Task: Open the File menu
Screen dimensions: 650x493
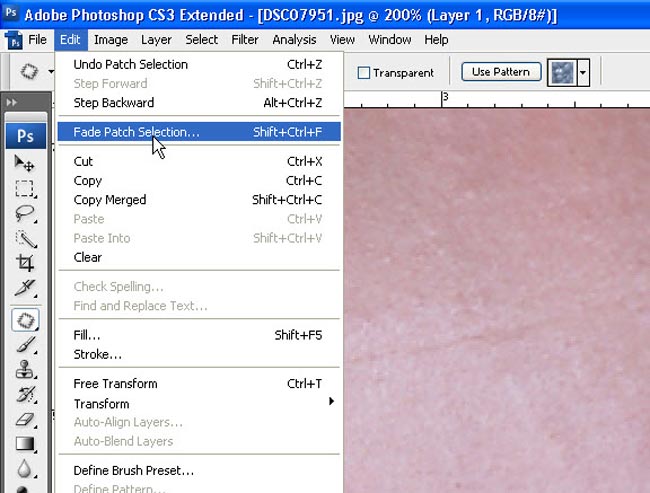Action: 37,40
